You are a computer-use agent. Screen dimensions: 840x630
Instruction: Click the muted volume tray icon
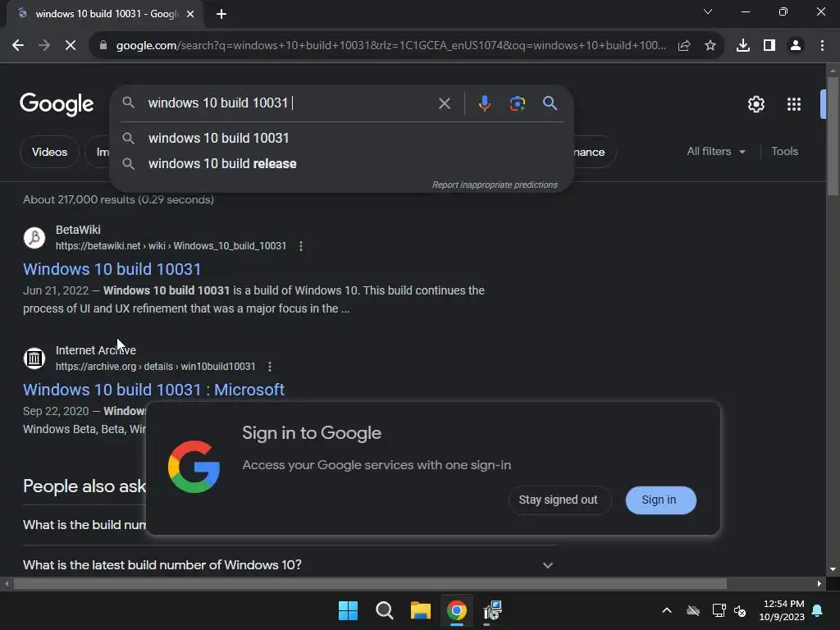pos(741,610)
